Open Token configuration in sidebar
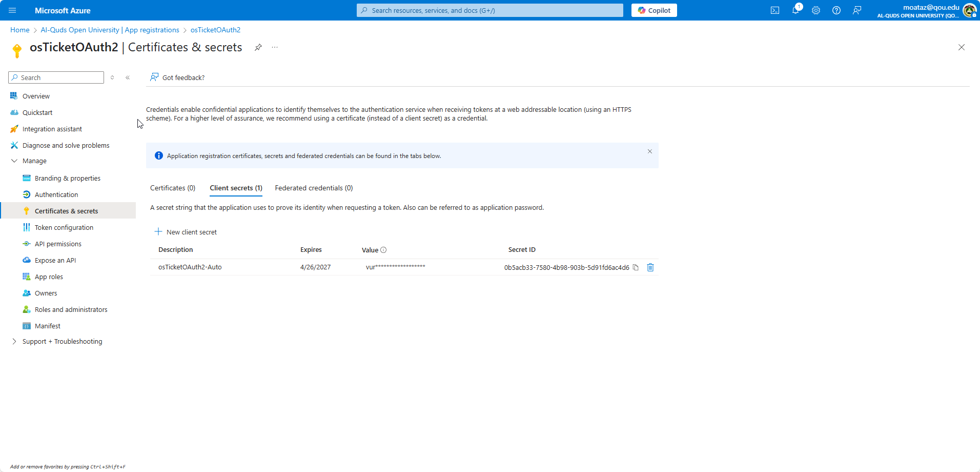The image size is (980, 472). click(64, 227)
